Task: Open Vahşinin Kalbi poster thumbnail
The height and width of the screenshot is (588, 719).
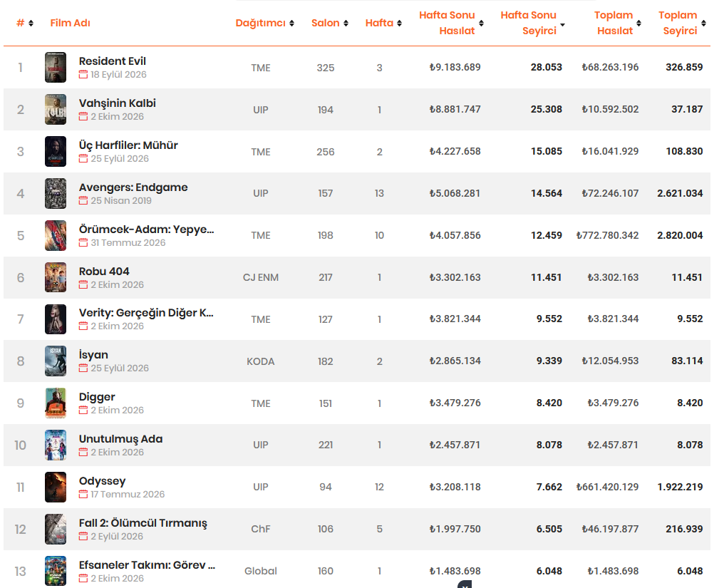Action: [x=56, y=109]
